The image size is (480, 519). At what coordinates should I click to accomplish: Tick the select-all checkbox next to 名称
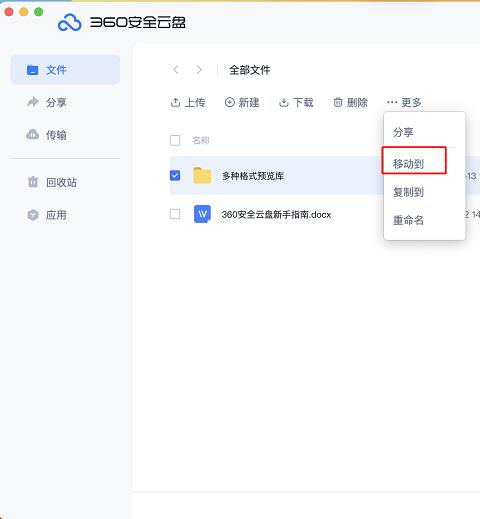coord(175,140)
